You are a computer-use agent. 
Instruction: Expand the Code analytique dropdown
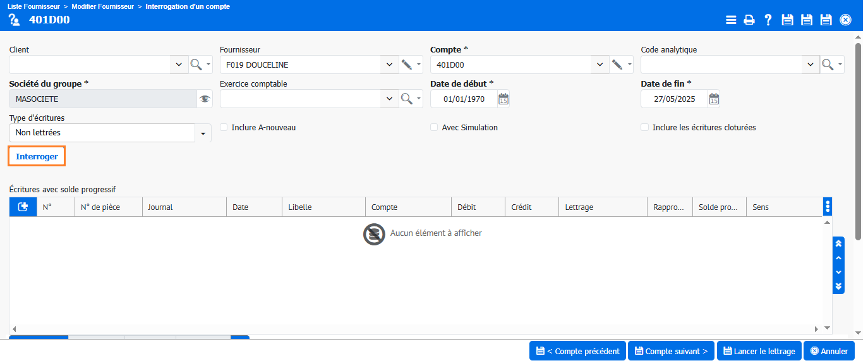click(x=810, y=65)
